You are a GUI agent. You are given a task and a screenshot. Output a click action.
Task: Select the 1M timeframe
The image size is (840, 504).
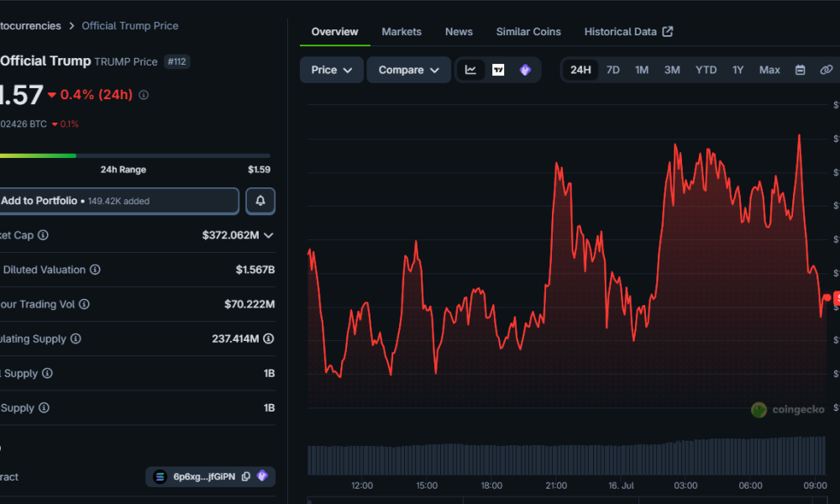pos(642,71)
